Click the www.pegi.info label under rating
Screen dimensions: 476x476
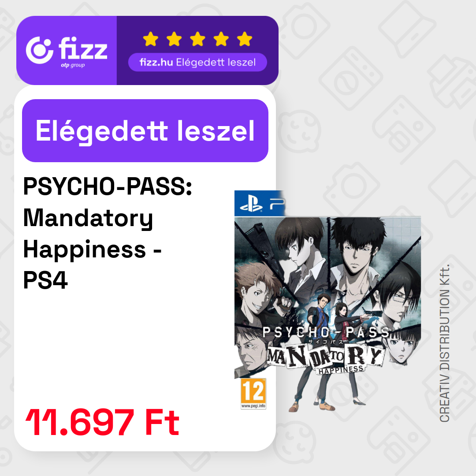[x=253, y=406]
